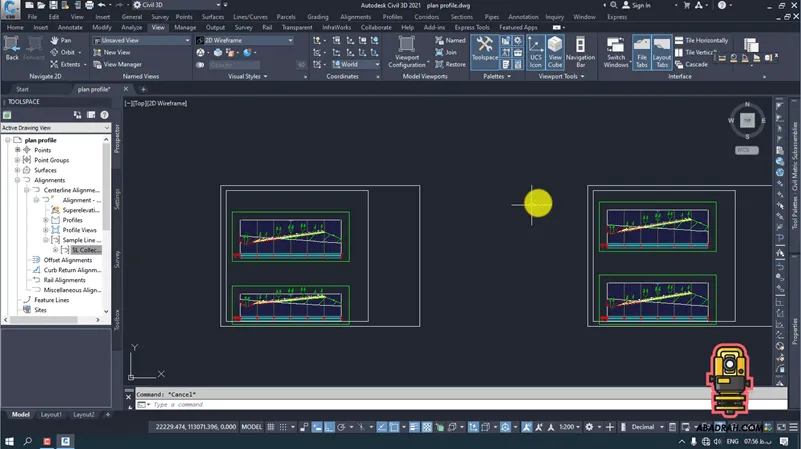Toggle the View Cube display
The height and width of the screenshot is (449, 801).
pos(555,50)
